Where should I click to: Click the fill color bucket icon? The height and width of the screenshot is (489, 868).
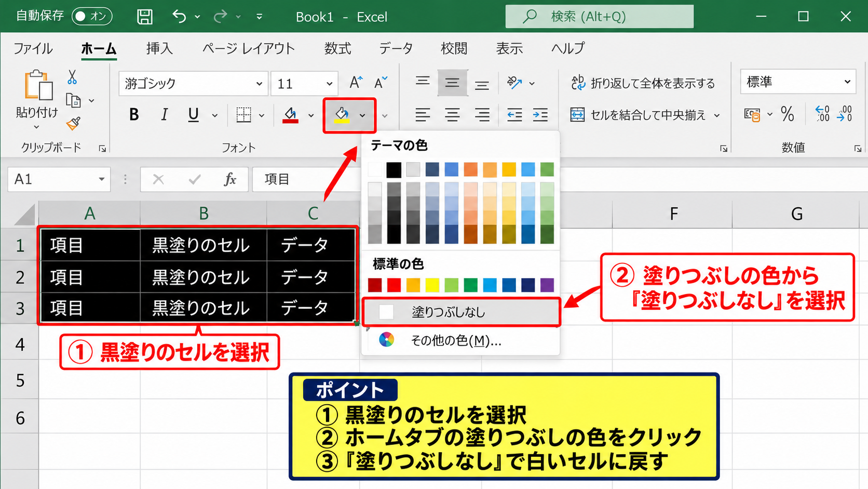click(341, 115)
